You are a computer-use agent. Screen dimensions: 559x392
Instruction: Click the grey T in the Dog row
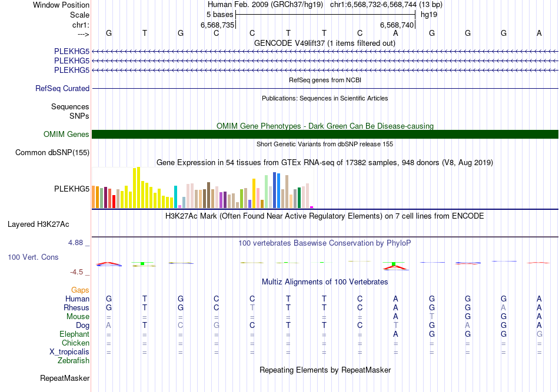click(396, 326)
